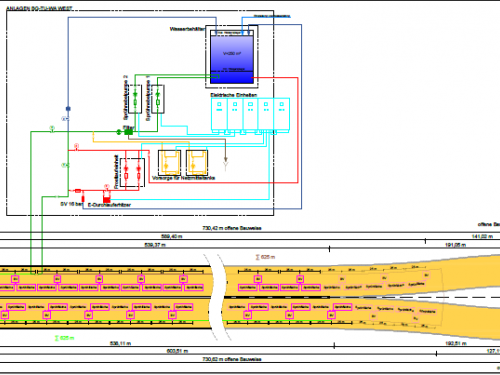Select the left yellow Netzmitteltank box

pos(169,163)
